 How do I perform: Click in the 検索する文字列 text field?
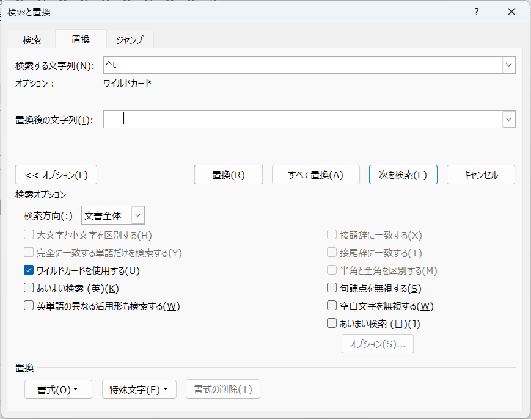302,65
